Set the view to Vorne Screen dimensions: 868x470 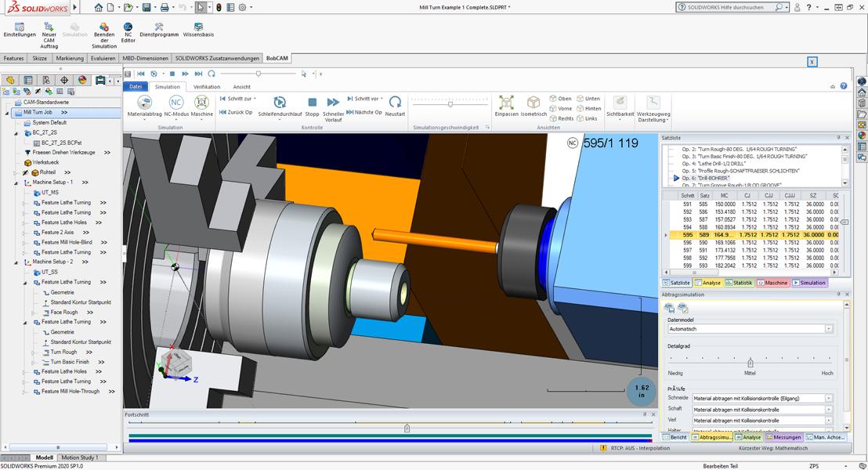(561, 109)
